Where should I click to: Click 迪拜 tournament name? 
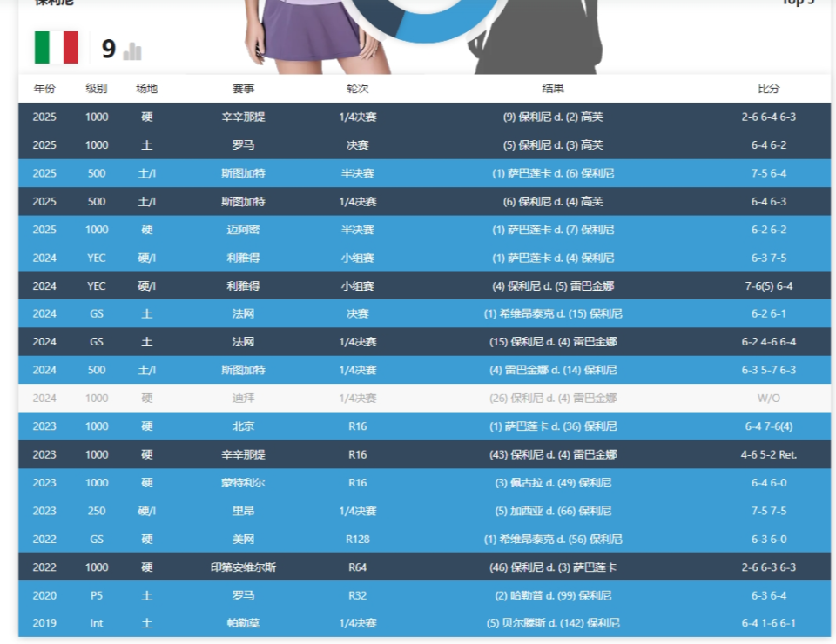click(x=243, y=399)
